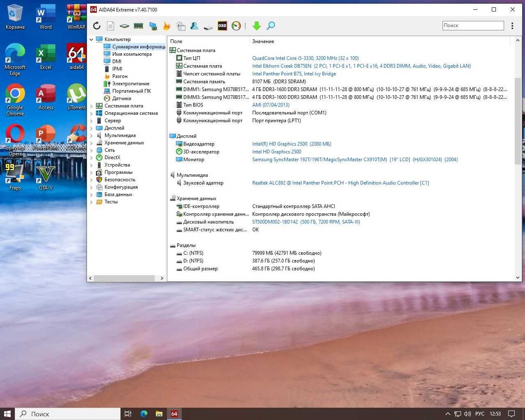Click the tree pane horizontal scroll right arrow
Screen dimensions: 525x420
tap(162, 278)
